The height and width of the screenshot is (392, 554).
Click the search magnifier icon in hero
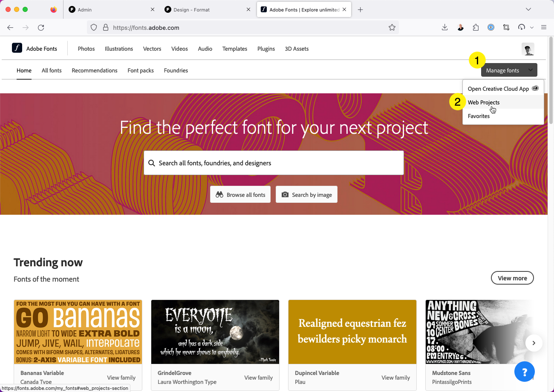(152, 163)
